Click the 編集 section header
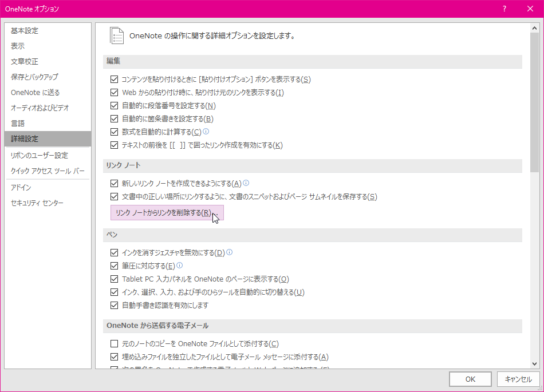The width and height of the screenshot is (544, 392). click(x=313, y=61)
